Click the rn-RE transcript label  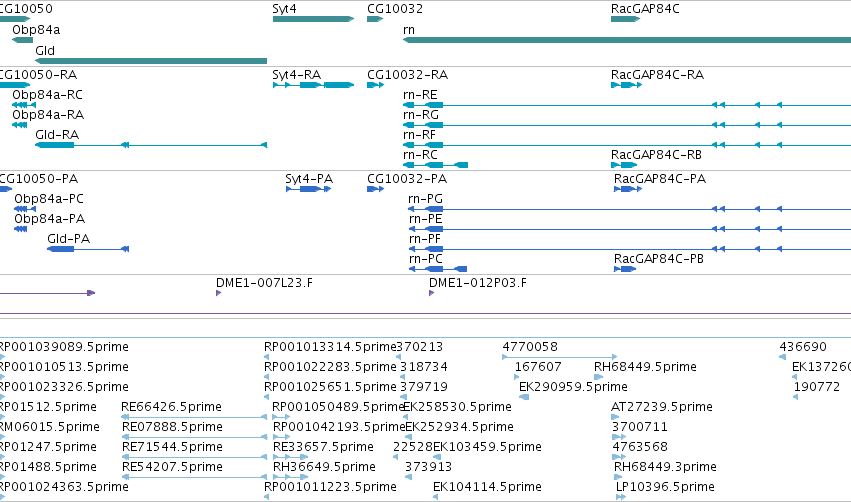click(420, 95)
